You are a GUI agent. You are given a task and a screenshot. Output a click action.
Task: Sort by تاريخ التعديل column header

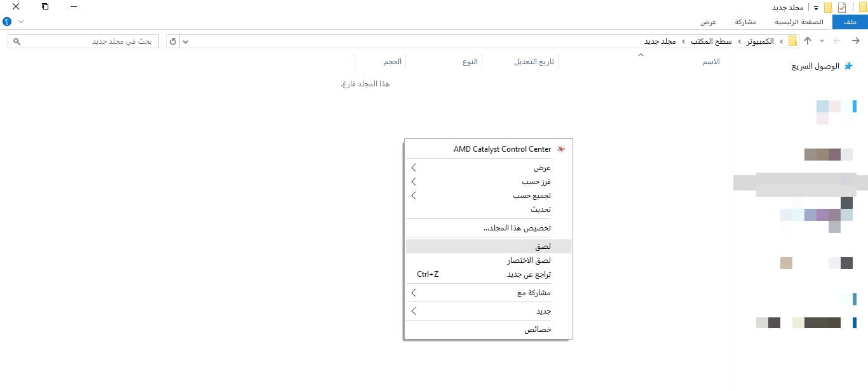534,62
